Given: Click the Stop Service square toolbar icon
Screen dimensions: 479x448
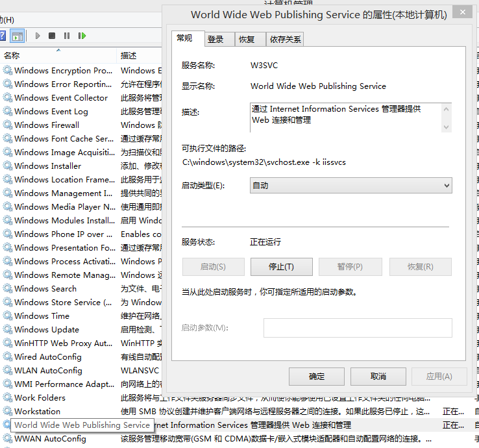Looking at the screenshot, I should (52, 36).
